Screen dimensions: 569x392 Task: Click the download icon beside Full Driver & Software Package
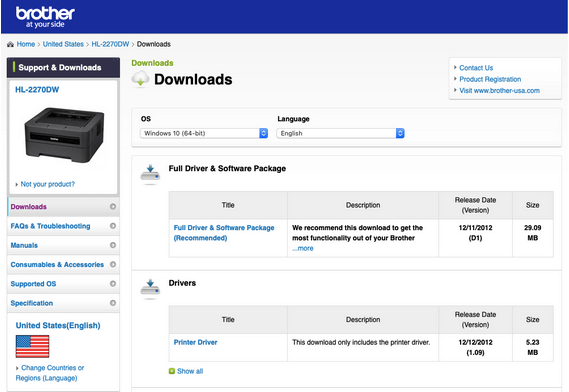coord(150,174)
